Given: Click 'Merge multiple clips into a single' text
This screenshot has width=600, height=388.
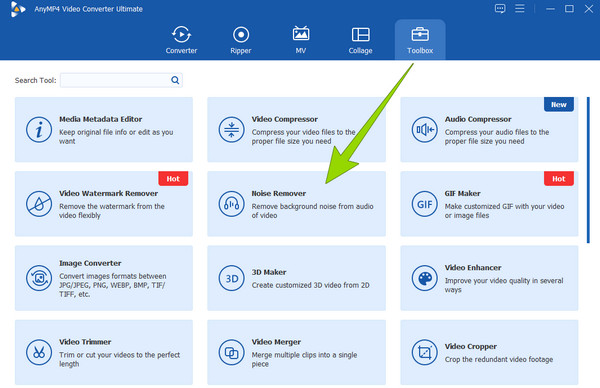Looking at the screenshot, I should (x=304, y=355).
